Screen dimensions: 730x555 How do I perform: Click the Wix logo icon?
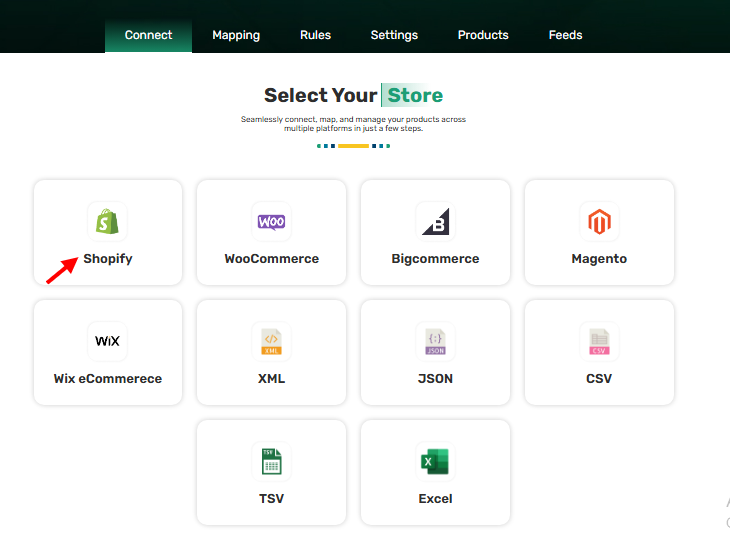click(x=108, y=341)
